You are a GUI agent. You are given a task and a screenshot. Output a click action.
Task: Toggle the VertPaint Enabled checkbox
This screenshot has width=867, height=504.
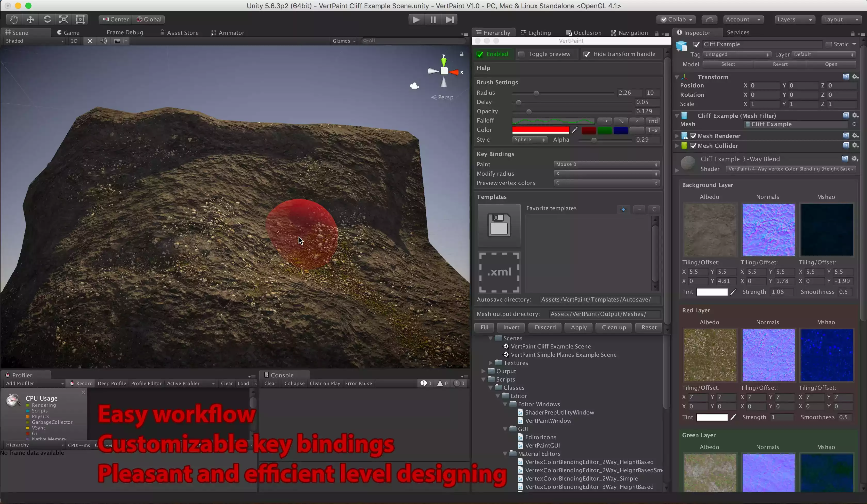pyautogui.click(x=480, y=54)
